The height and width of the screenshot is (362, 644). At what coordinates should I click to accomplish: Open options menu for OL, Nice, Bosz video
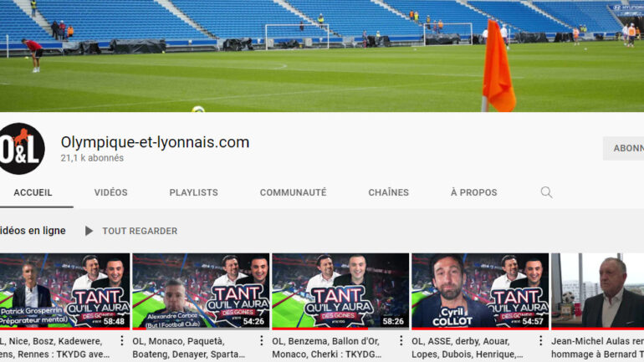121,340
